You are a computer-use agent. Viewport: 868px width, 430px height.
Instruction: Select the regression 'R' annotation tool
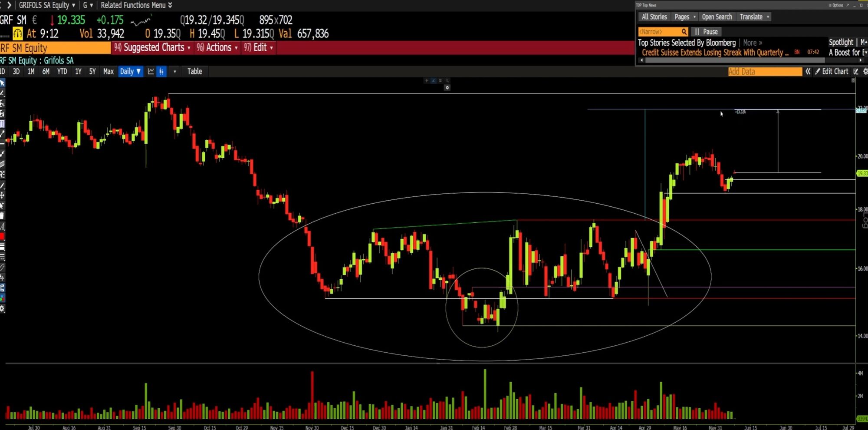[2, 175]
